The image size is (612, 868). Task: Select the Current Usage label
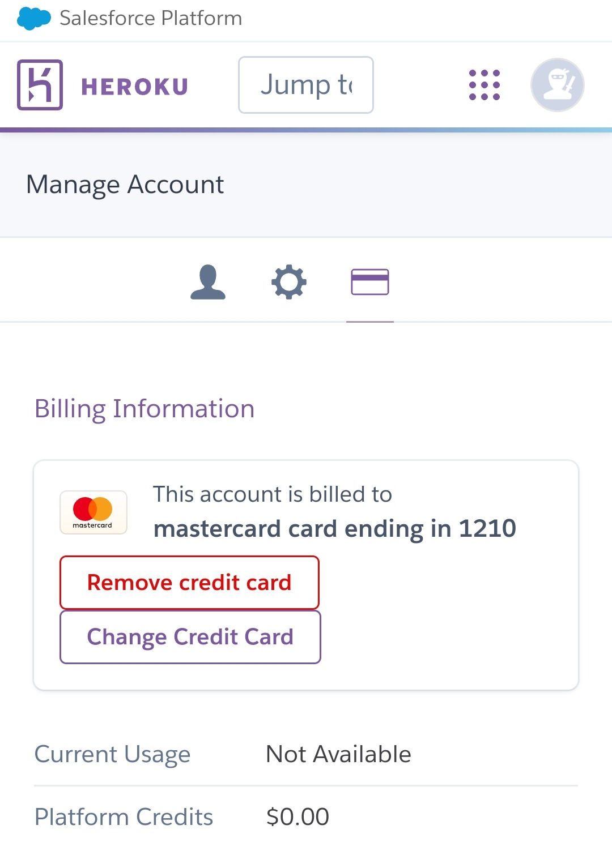click(x=113, y=754)
